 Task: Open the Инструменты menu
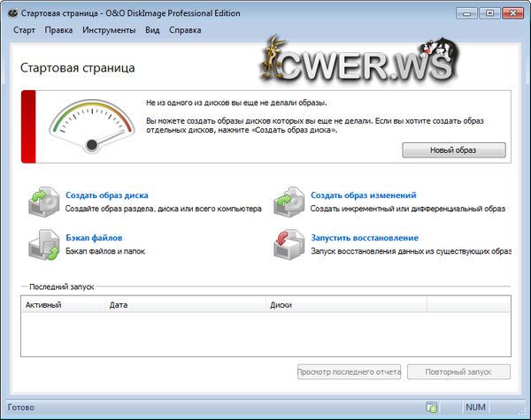pyautogui.click(x=109, y=30)
